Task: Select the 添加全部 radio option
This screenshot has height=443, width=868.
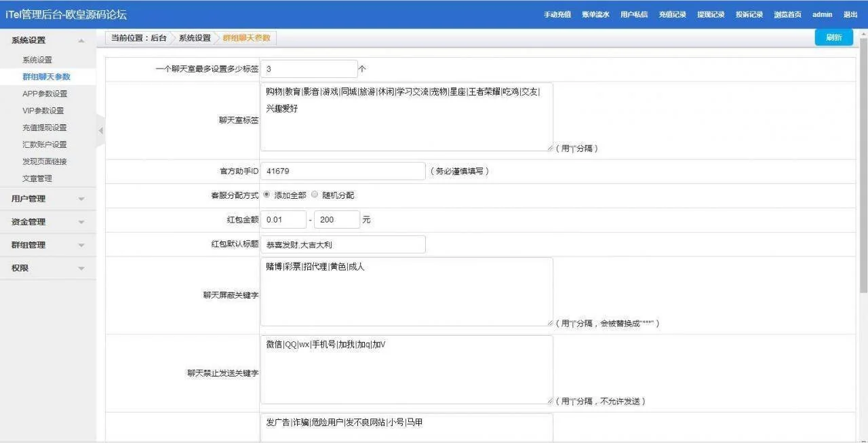Action: point(267,195)
